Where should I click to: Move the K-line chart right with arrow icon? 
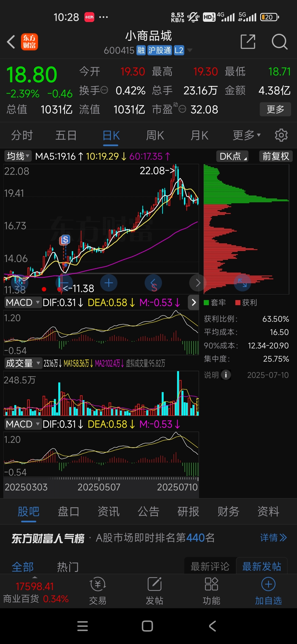pos(198,283)
